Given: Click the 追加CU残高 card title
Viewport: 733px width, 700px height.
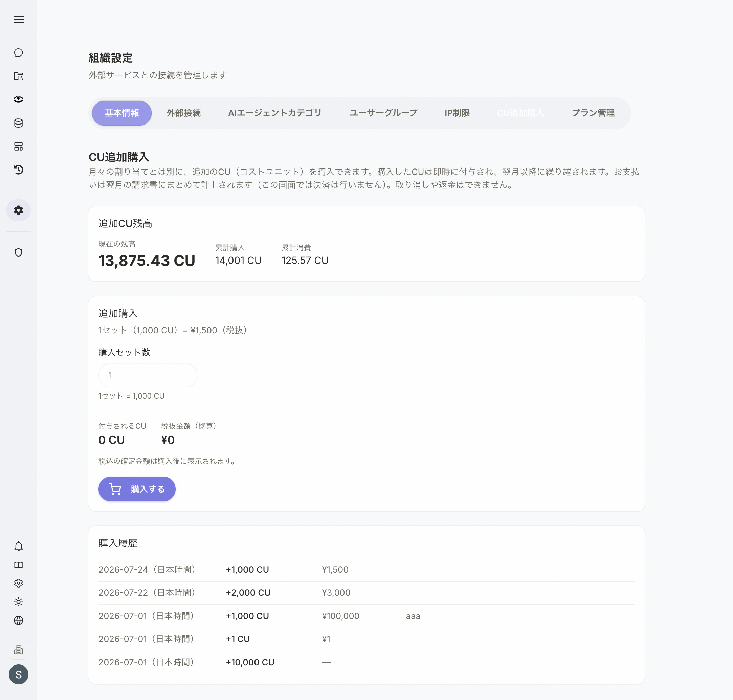Looking at the screenshot, I should [126, 224].
